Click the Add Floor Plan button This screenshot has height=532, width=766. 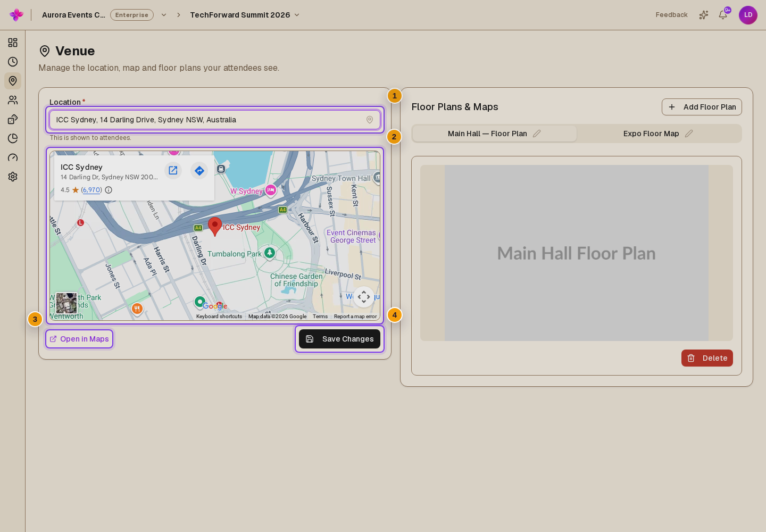click(702, 107)
